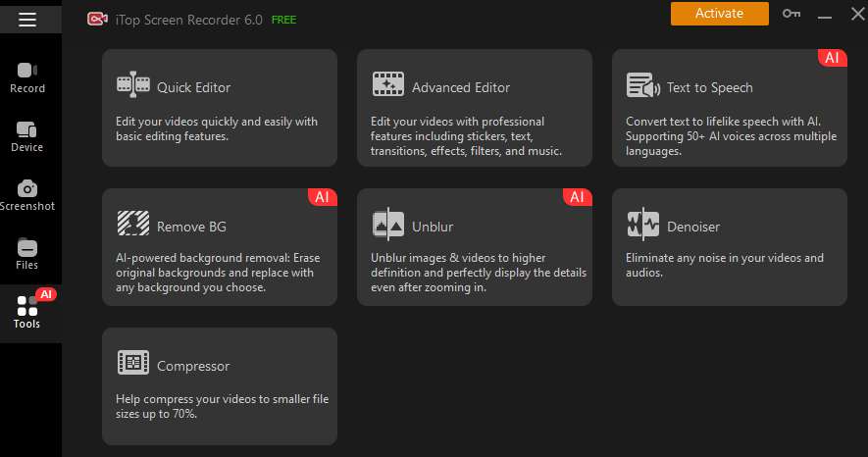Open the hamburger menu at top left
This screenshot has height=457, width=868.
click(x=27, y=19)
